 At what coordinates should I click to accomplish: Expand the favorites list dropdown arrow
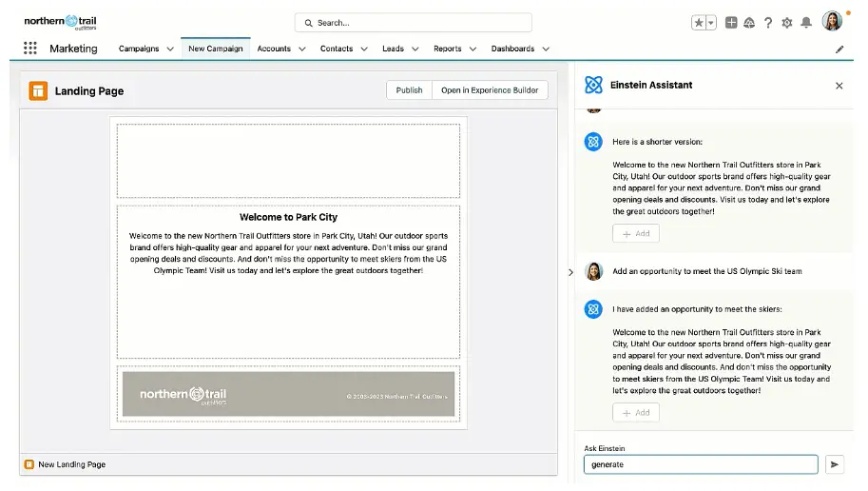pyautogui.click(x=711, y=23)
